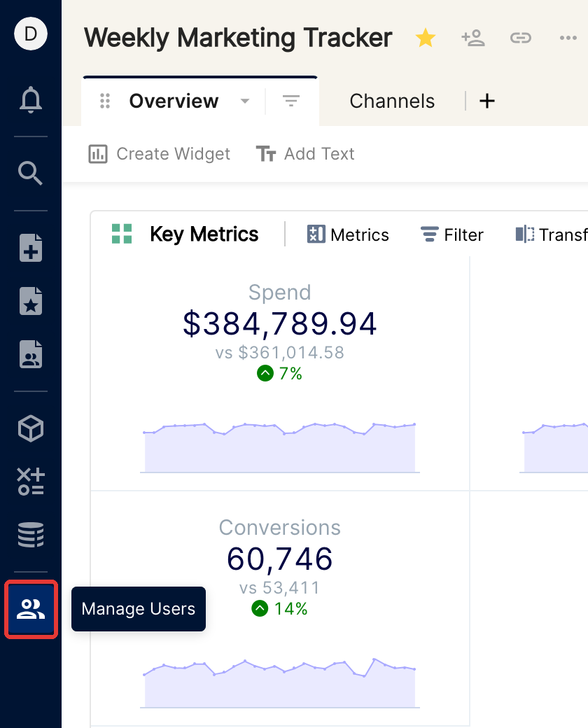Click the Overview tab drag handle
The height and width of the screenshot is (728, 588).
pos(105,101)
